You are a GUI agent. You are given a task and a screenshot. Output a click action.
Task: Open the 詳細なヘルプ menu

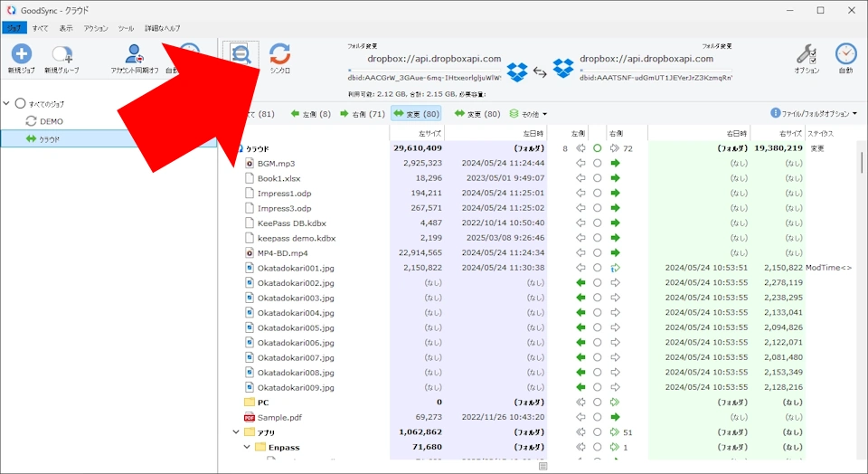click(162, 28)
